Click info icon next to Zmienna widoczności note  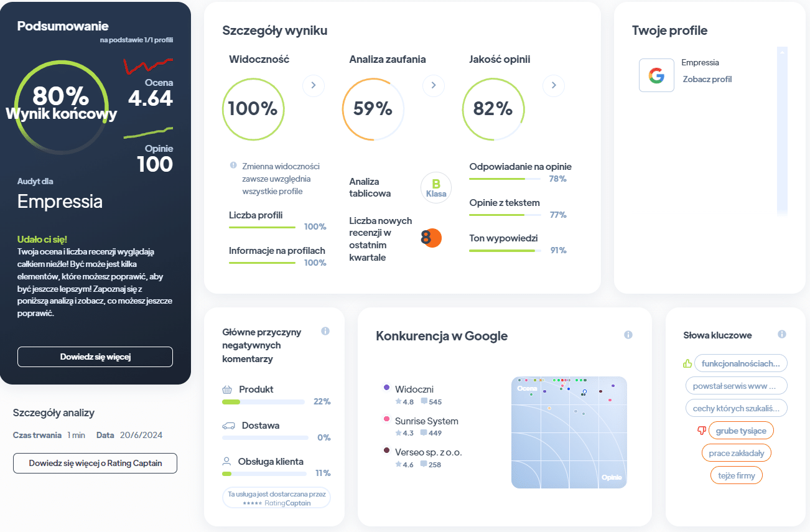click(233, 166)
